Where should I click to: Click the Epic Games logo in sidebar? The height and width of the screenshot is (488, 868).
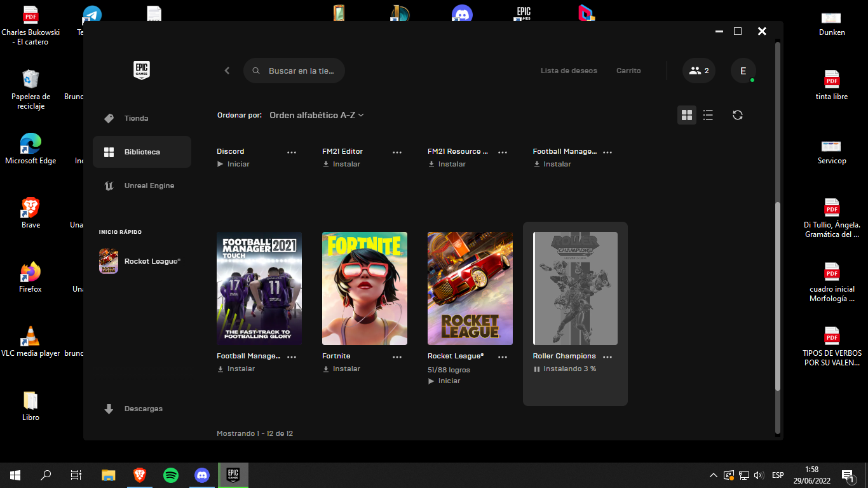(141, 71)
